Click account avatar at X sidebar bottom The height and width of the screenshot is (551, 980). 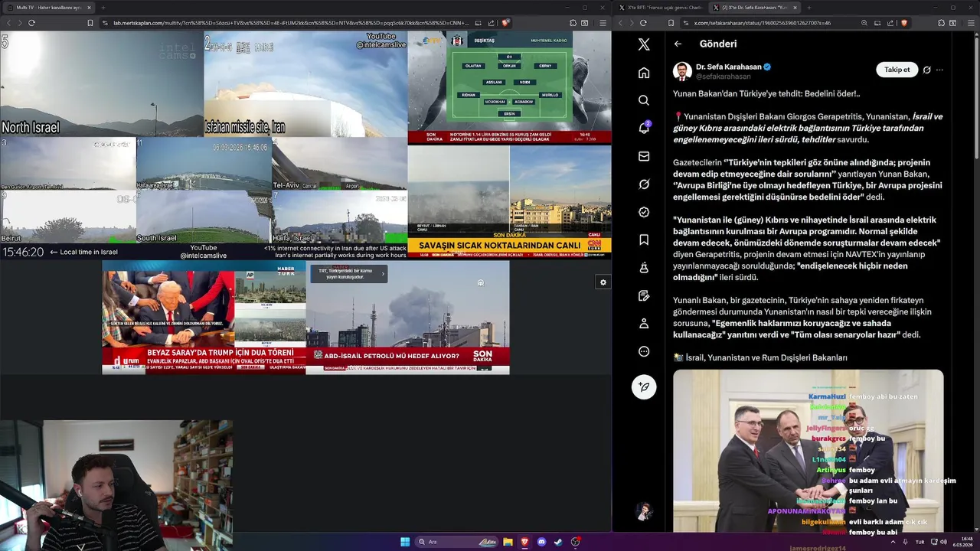point(644,510)
